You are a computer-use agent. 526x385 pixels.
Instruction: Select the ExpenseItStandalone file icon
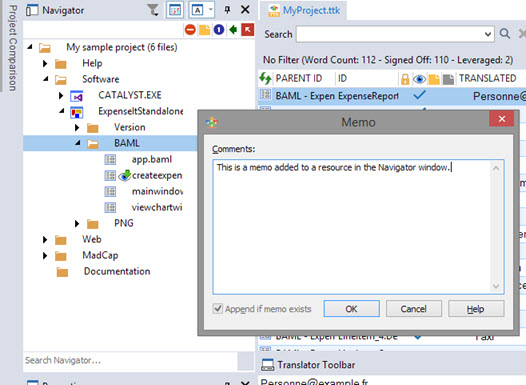pos(77,112)
